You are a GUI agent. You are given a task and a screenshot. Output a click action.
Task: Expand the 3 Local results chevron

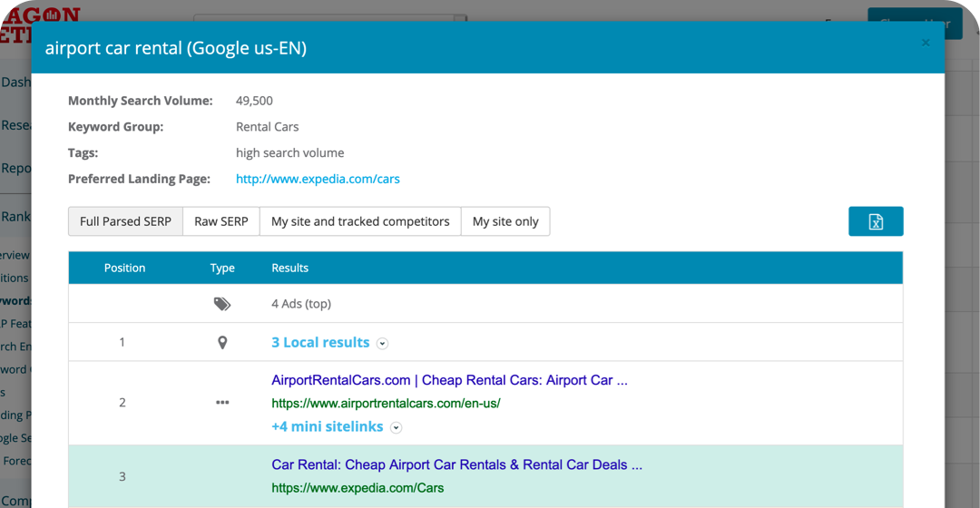coord(383,344)
